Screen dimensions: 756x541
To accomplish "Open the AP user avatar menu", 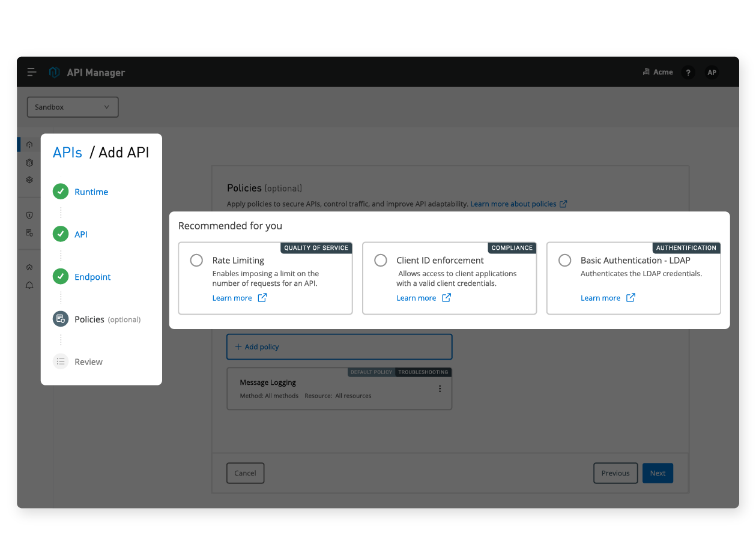I will (x=712, y=72).
